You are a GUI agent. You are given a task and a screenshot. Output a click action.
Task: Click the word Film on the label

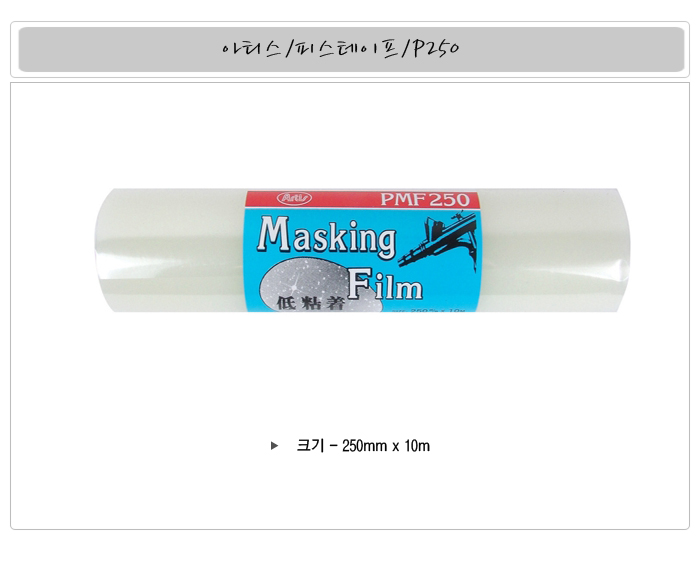[x=385, y=285]
